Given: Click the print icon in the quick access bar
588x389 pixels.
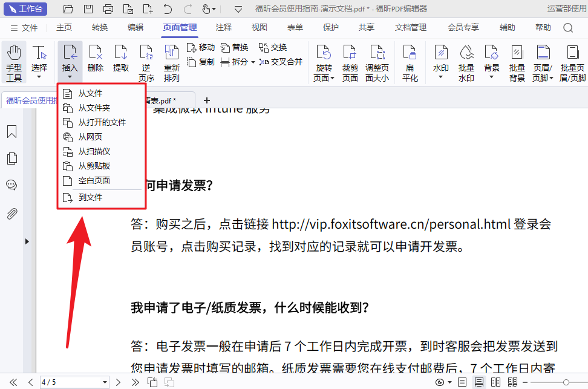Looking at the screenshot, I should click(108, 9).
